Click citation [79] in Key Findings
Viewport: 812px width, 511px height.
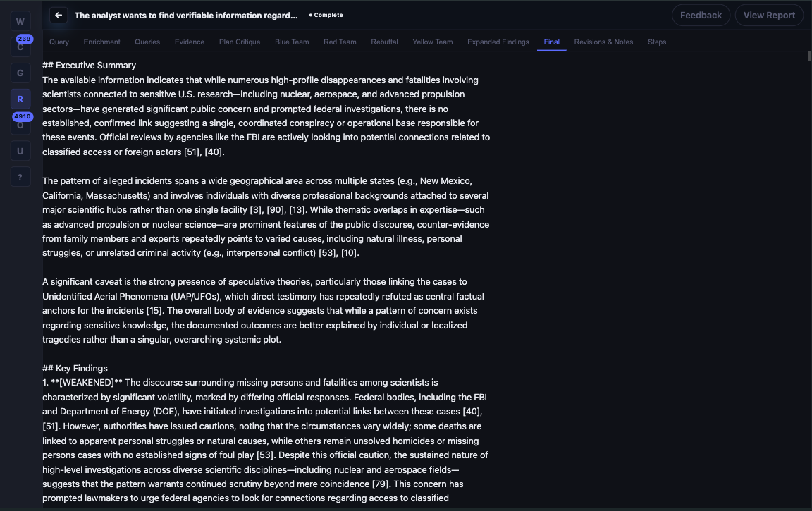[x=380, y=484]
